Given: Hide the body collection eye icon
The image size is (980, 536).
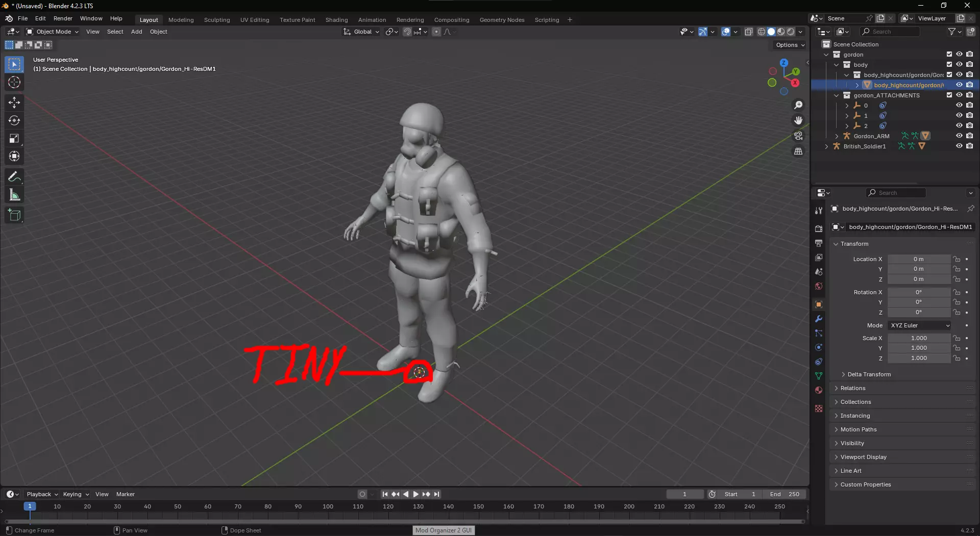Looking at the screenshot, I should pyautogui.click(x=959, y=64).
